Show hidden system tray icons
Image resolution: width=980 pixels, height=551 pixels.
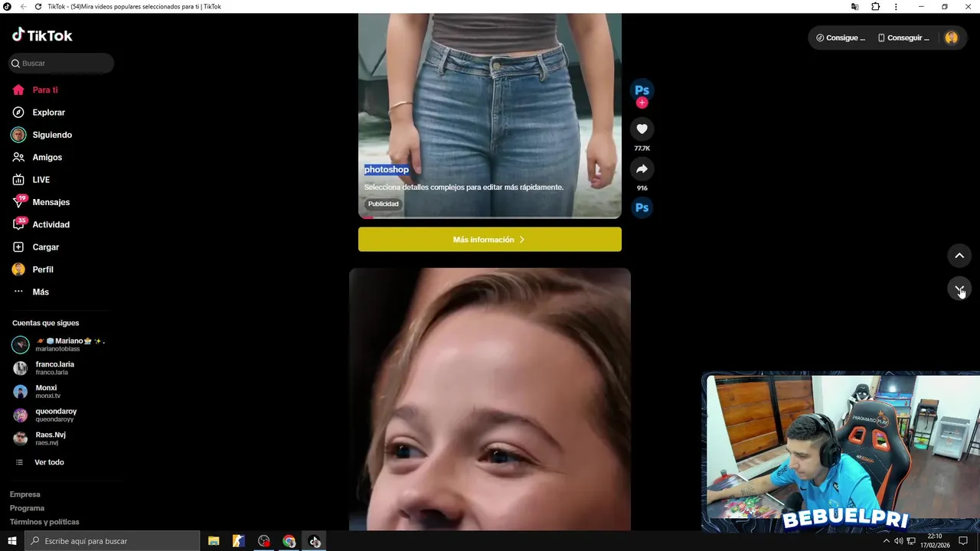[x=887, y=541]
